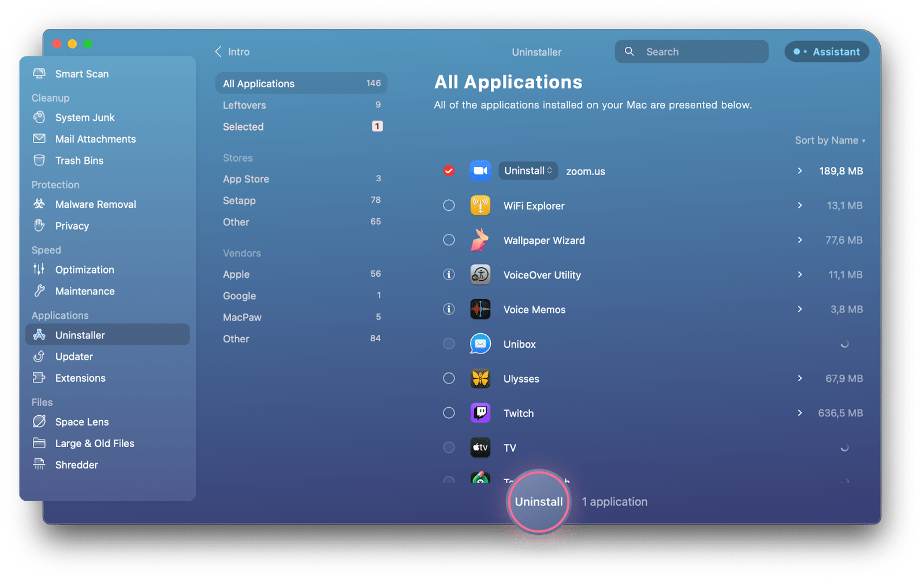Go back to Intro
Screen dimensions: 924x581
tap(232, 51)
